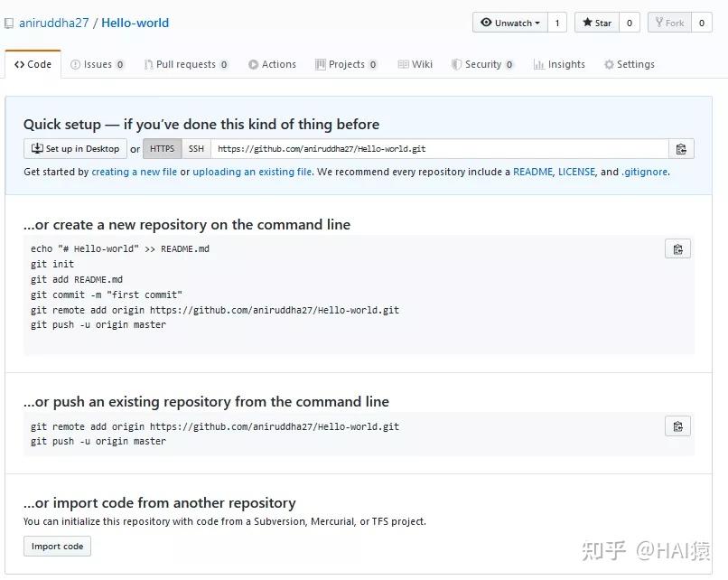Click the clipboard copy icon beside the repository URL
Image resolution: width=728 pixels, height=580 pixels.
[x=681, y=148]
